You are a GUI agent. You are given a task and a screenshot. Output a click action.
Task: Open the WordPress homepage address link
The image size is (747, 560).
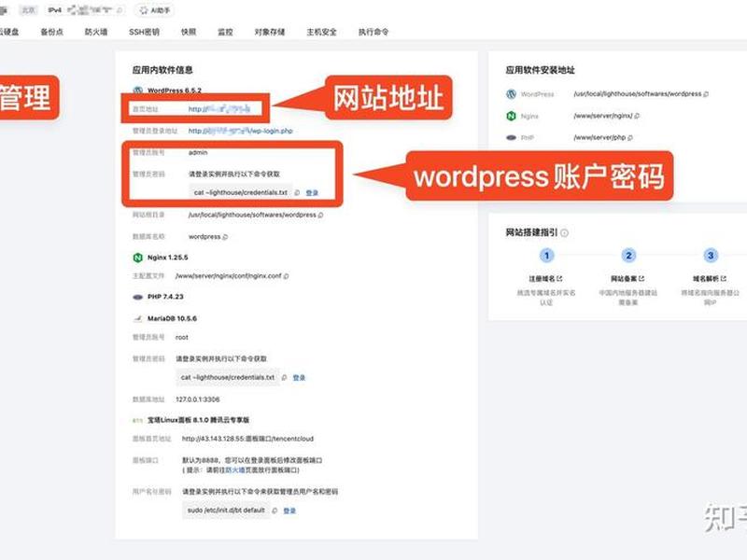pyautogui.click(x=219, y=109)
